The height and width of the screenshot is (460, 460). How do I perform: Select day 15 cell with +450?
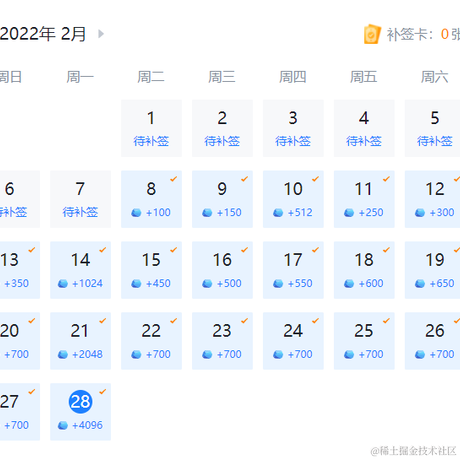pos(151,270)
